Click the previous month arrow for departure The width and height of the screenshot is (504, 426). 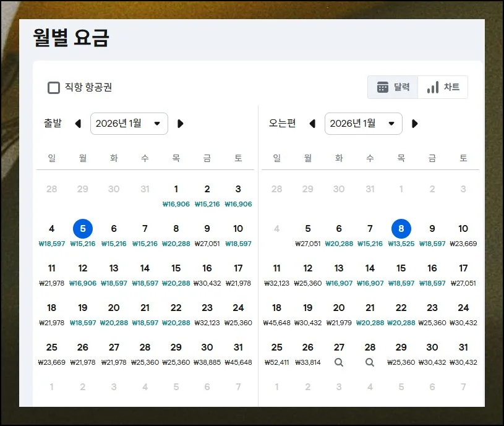pyautogui.click(x=78, y=124)
